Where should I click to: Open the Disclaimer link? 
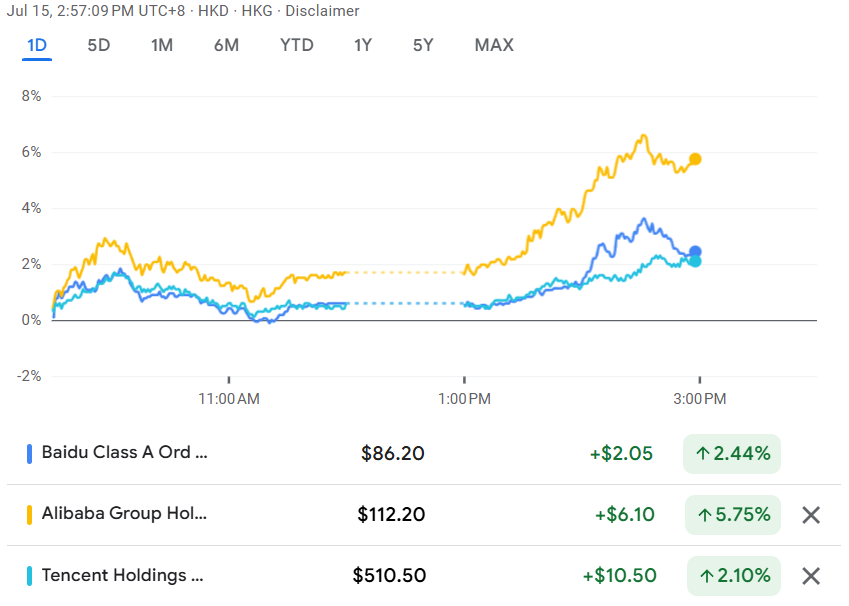[322, 11]
